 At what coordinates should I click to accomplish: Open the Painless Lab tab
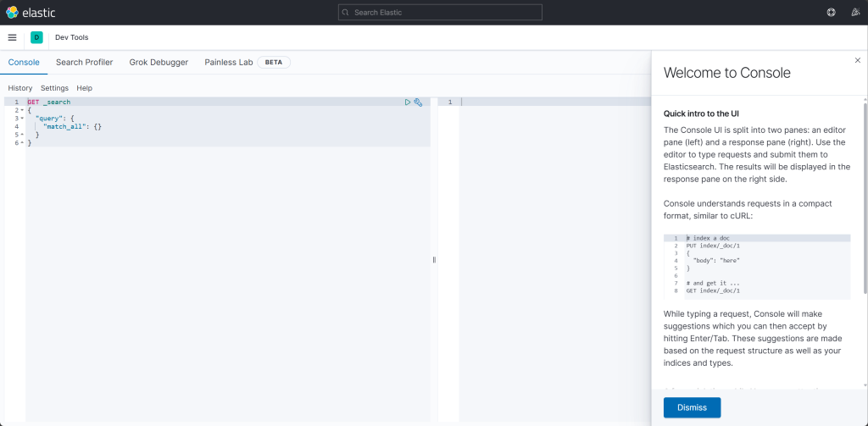point(228,63)
